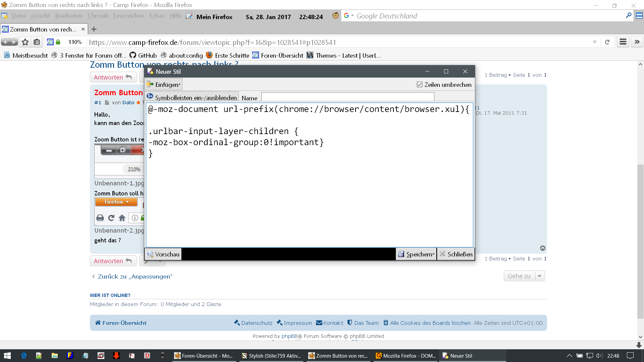The image size is (644, 362).
Task: Click the reload page icon
Action: coord(607,42)
